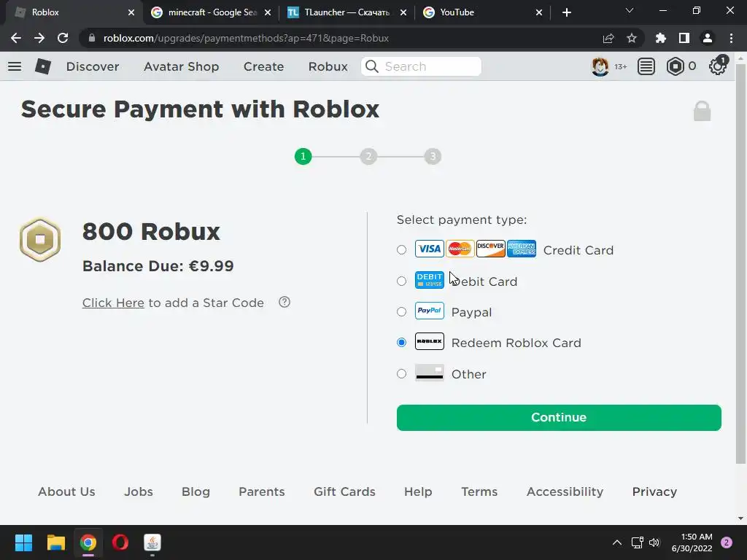Click the share page icon in address bar
Screen dimensions: 747x560
[608, 38]
